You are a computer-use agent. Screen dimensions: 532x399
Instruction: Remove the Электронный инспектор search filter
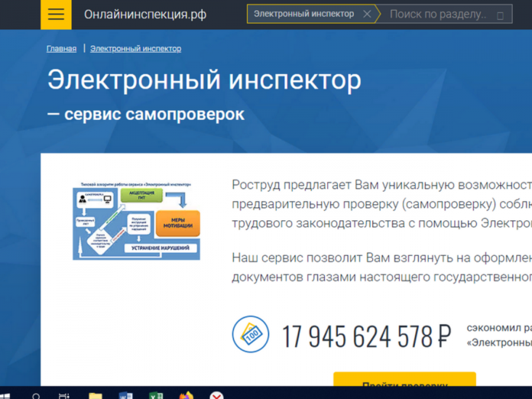[367, 14]
